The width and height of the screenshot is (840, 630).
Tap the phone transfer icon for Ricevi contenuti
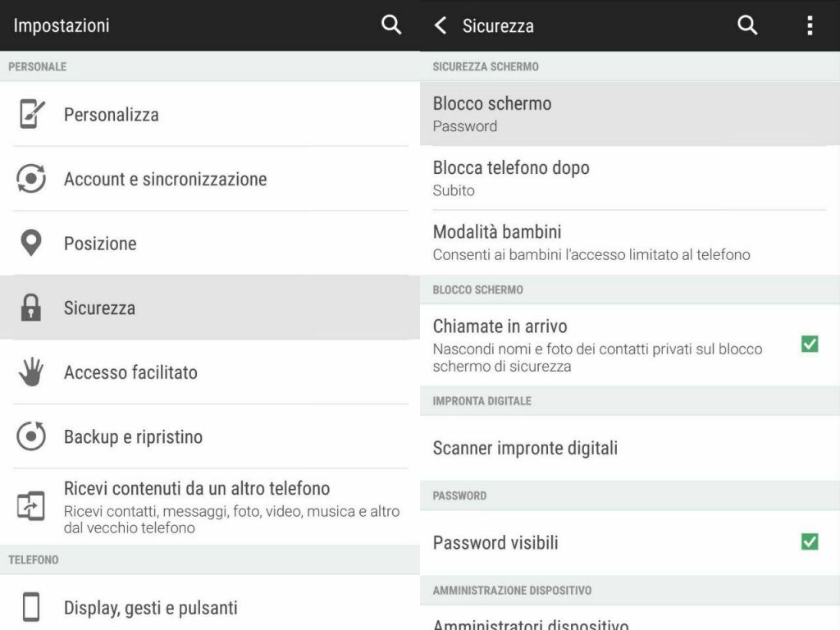pos(31,505)
